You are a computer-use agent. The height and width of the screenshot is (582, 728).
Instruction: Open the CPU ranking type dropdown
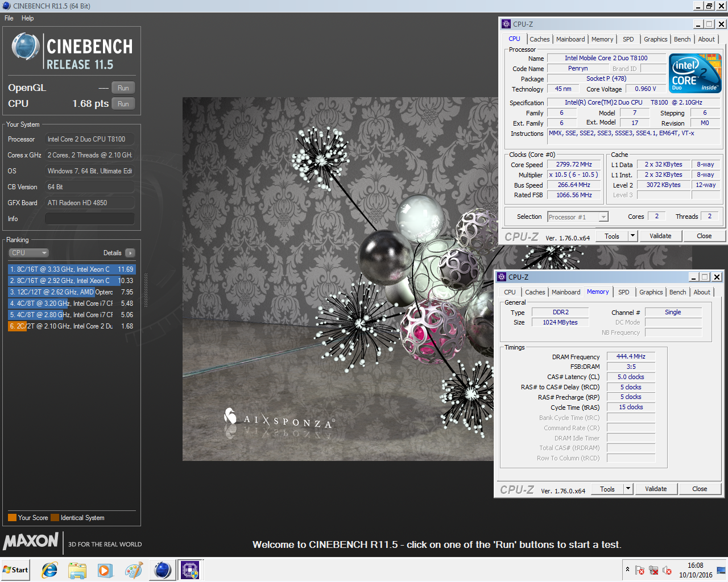(28, 253)
